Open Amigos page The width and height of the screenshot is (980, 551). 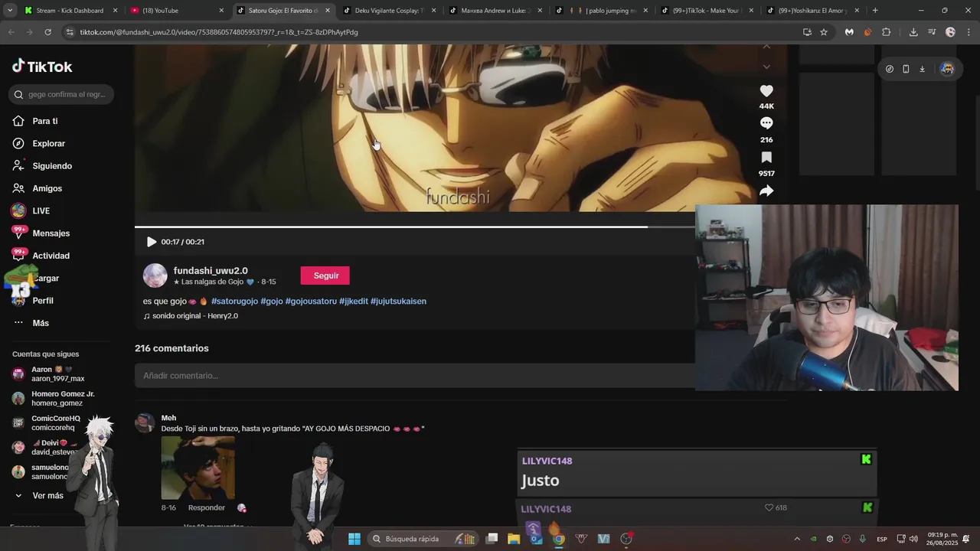click(x=47, y=188)
